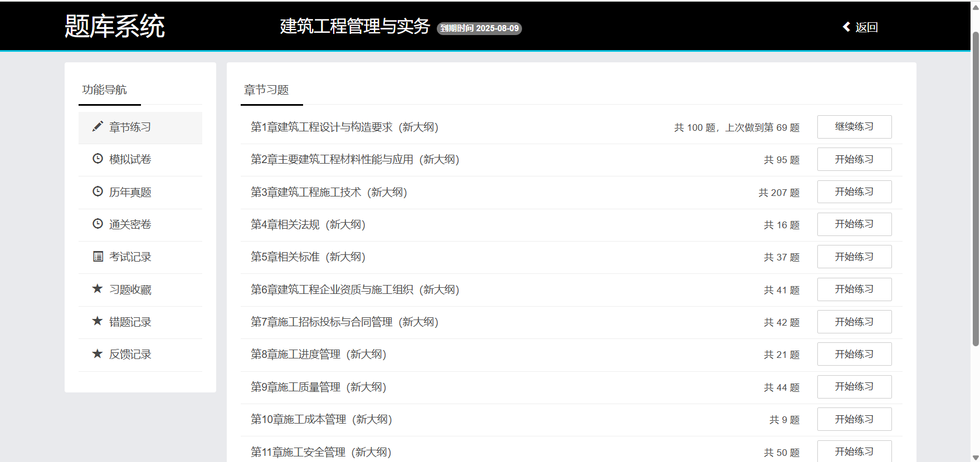Click chapter title 第4章相关法规

[308, 225]
